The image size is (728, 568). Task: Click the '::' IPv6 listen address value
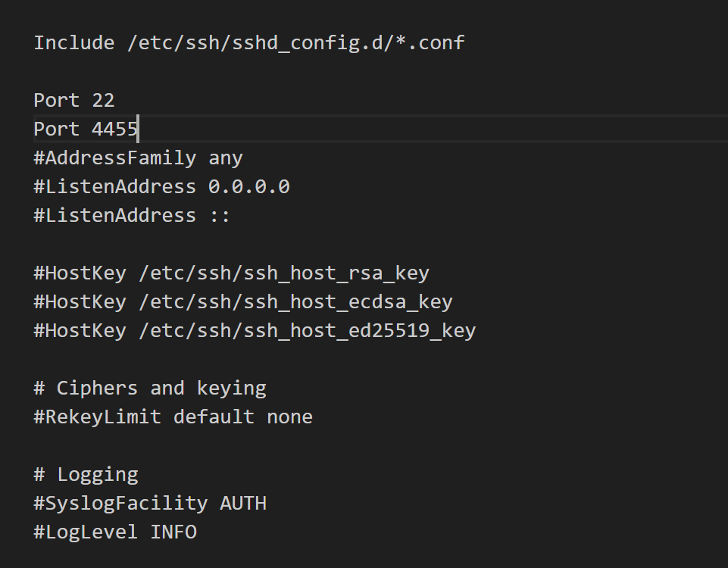(219, 216)
